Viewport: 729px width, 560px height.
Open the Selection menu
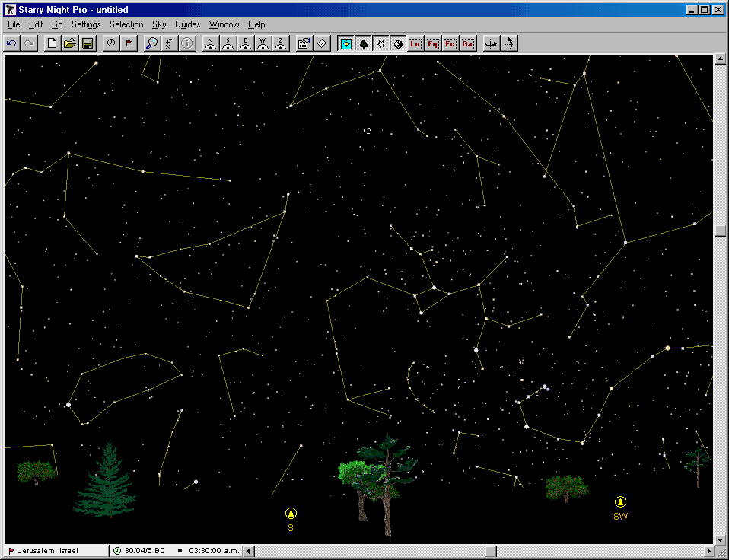coord(126,24)
